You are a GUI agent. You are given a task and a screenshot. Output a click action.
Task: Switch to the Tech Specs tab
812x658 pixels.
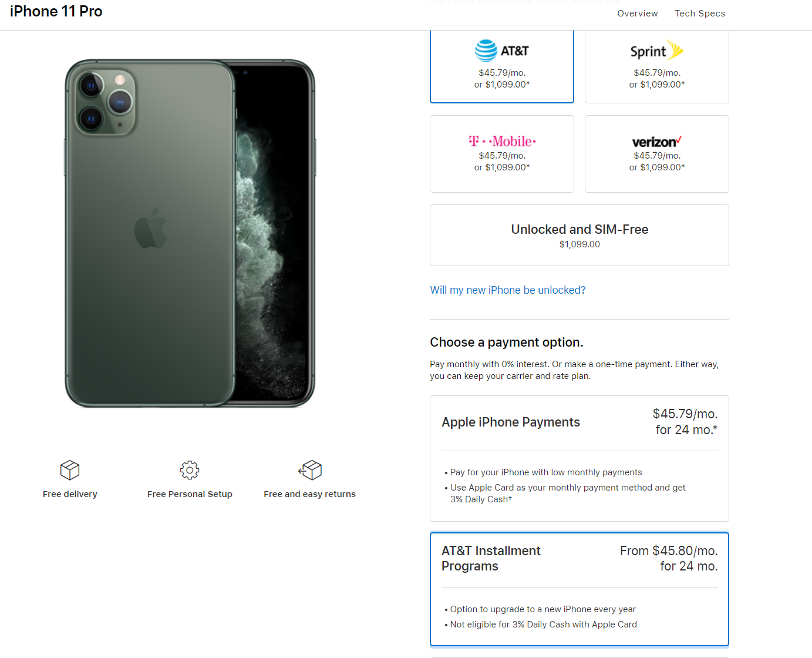click(700, 14)
